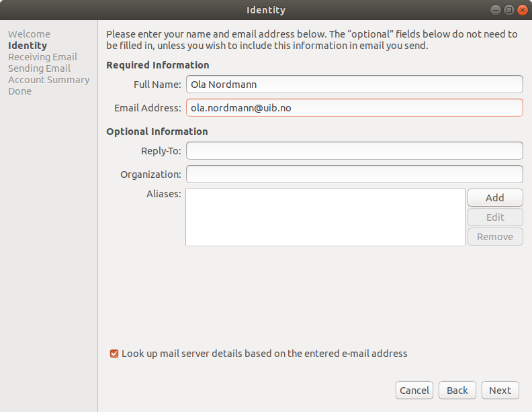Click the Back button
Viewport: 532px width, 412px height.
[457, 391]
